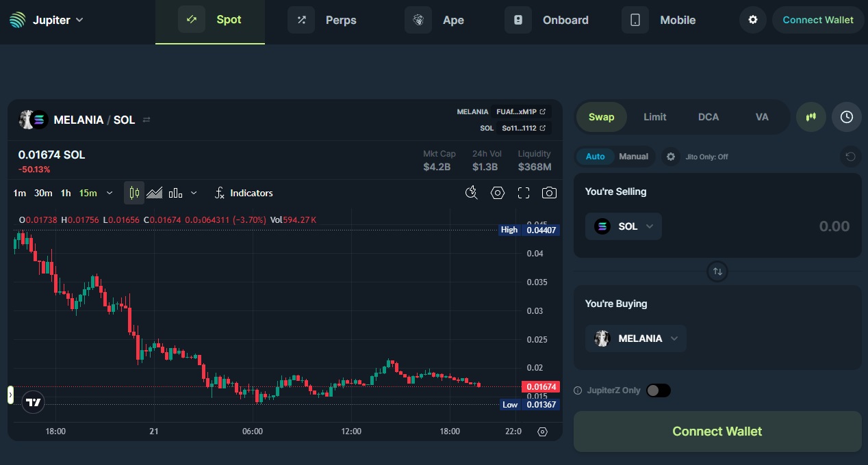Open swap settings gear beside Manual
The height and width of the screenshot is (465, 868).
click(671, 157)
